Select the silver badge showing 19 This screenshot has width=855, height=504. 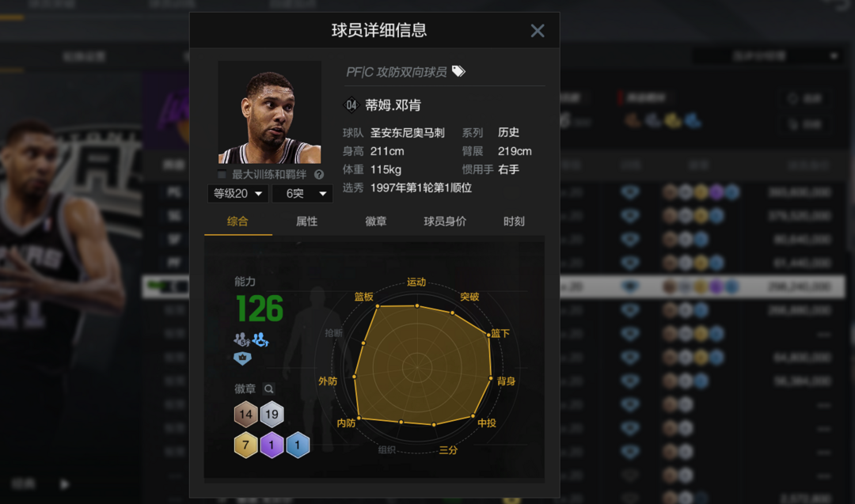coord(272,414)
